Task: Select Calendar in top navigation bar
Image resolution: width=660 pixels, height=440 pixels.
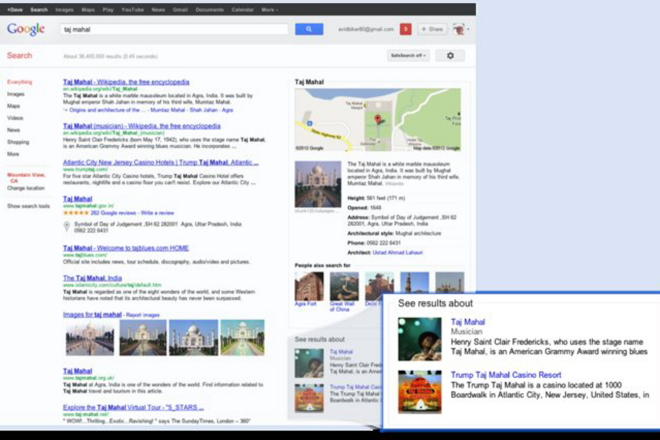Action: pyautogui.click(x=242, y=10)
